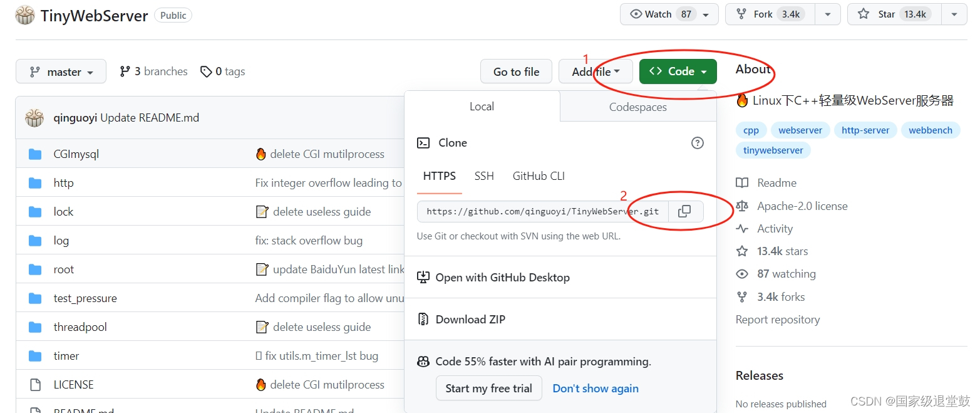The height and width of the screenshot is (413, 980).
Task: Select the SSH clone method tab
Action: 484,176
